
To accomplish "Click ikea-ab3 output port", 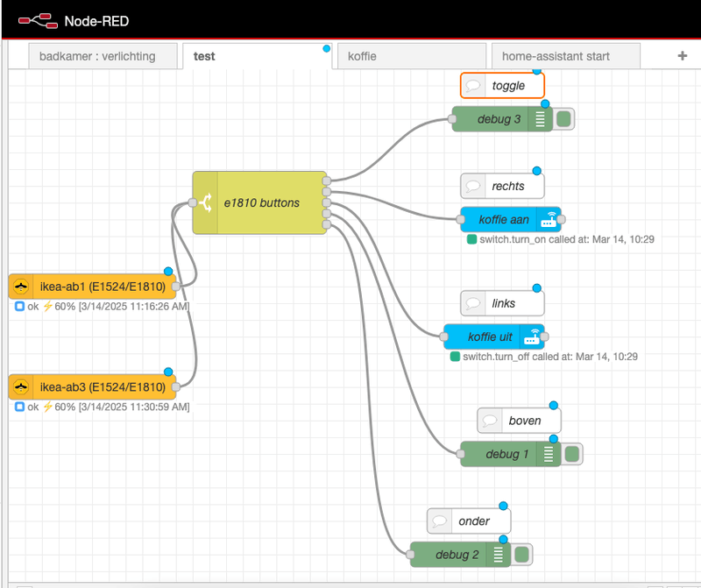I will pyautogui.click(x=176, y=387).
